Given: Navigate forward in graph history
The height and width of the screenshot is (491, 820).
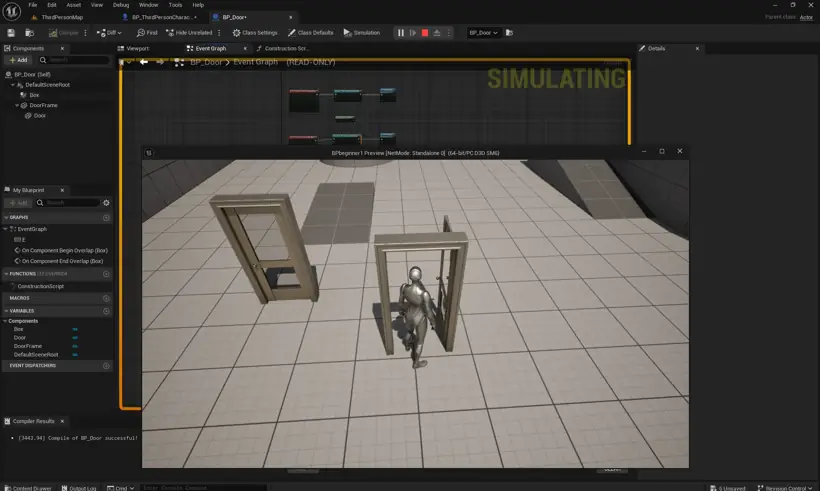Looking at the screenshot, I should (160, 62).
